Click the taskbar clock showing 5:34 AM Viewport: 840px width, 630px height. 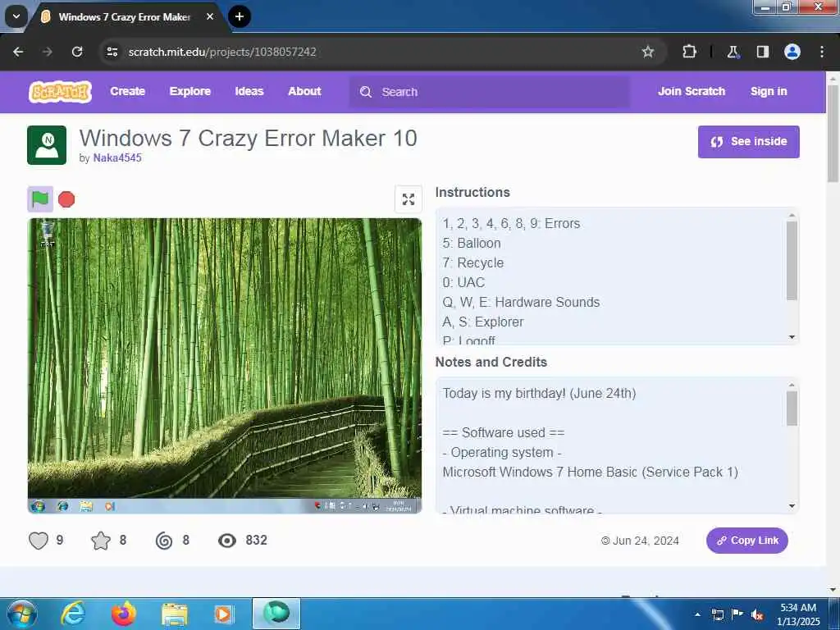click(x=798, y=614)
